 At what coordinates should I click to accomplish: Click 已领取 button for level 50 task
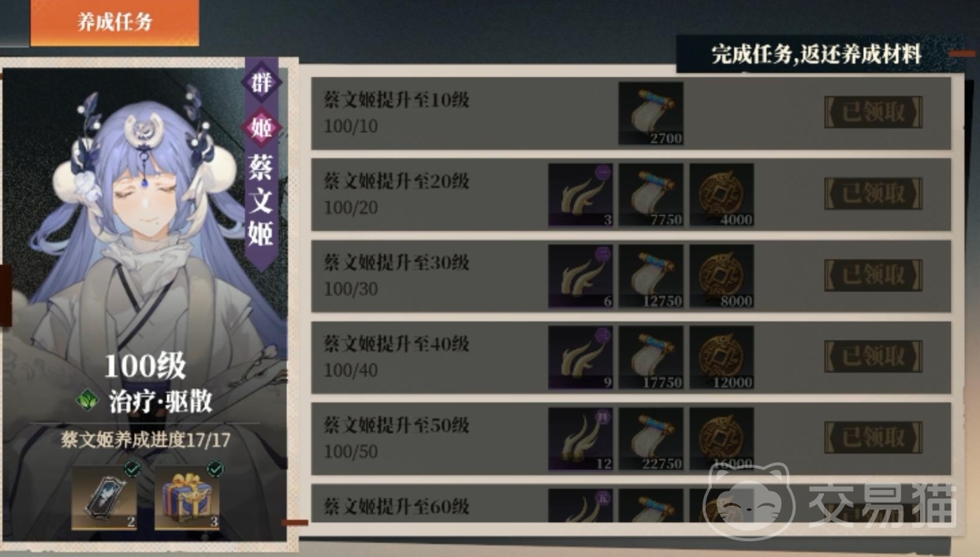pos(873,437)
